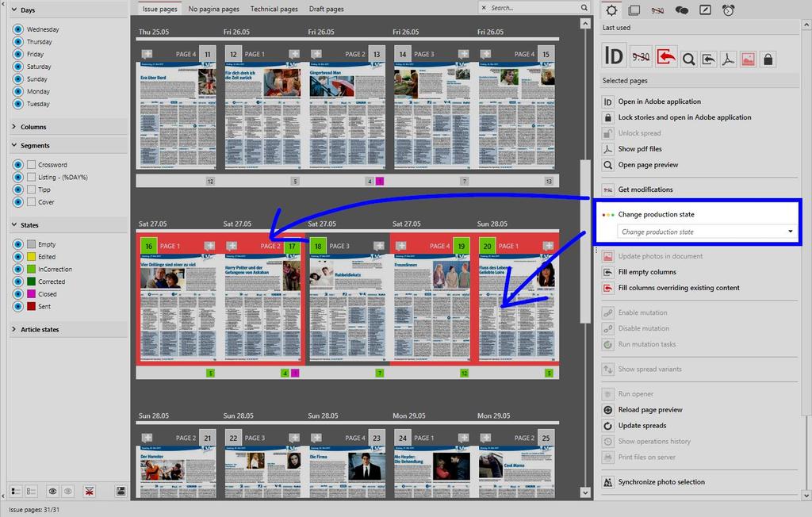The image size is (812, 517).
Task: Toggle the Wednesday day filter
Action: tap(18, 29)
